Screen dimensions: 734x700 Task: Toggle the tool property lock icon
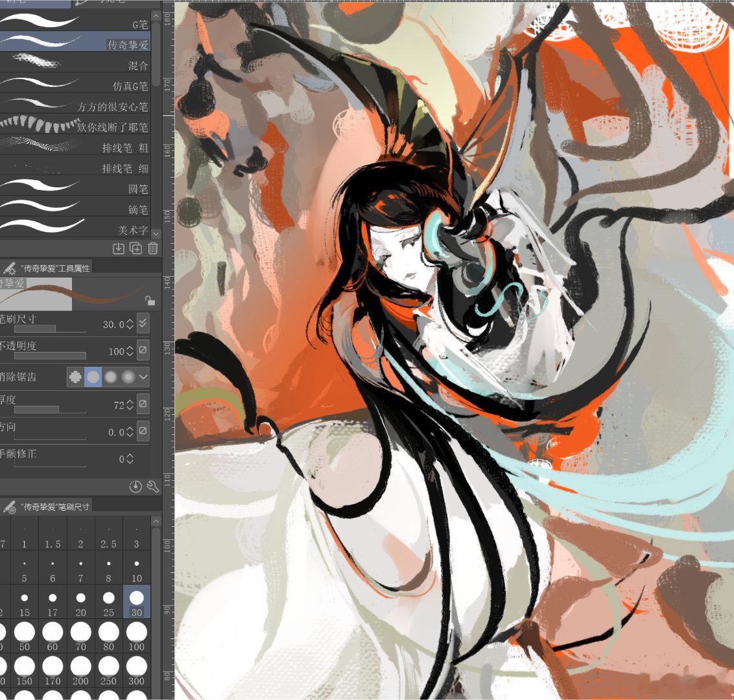tap(149, 300)
